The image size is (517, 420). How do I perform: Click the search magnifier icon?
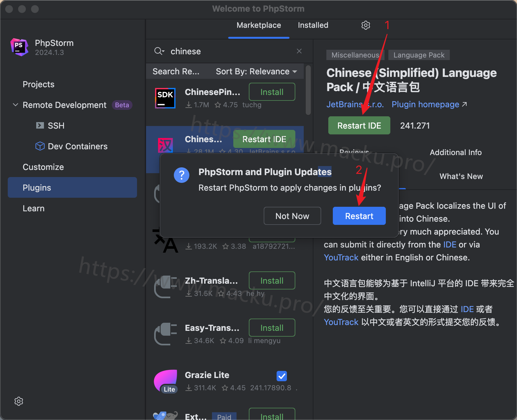pos(159,51)
